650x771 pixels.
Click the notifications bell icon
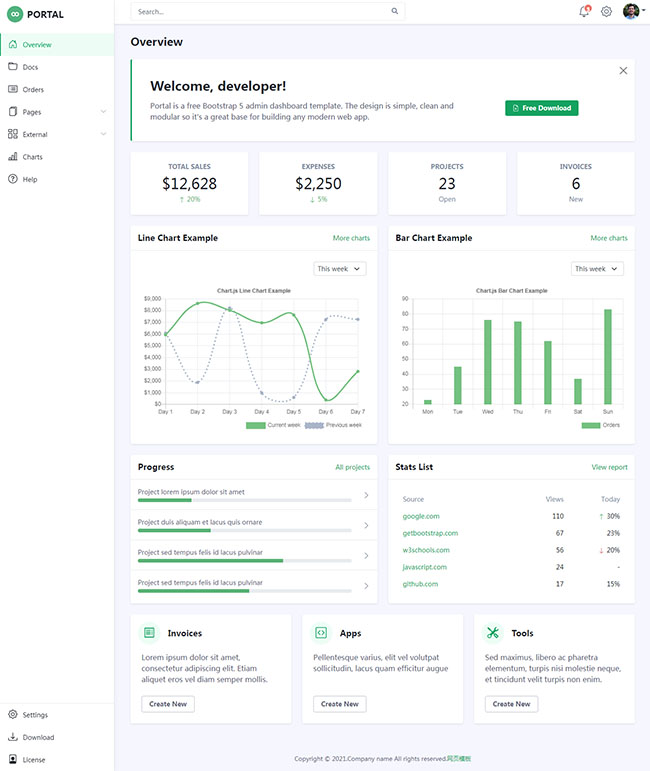coord(584,12)
